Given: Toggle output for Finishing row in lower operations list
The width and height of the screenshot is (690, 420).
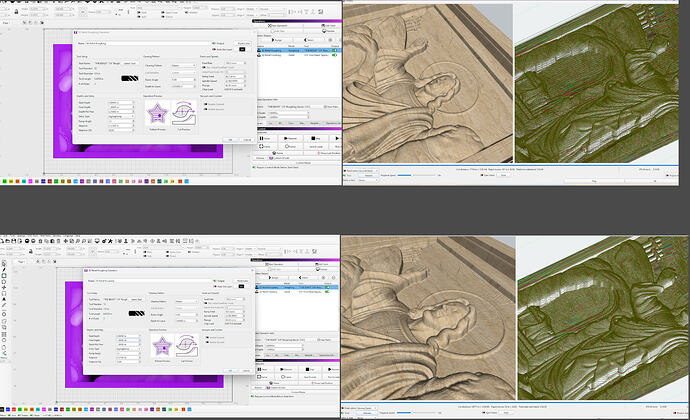Looking at the screenshot, I should (327, 291).
